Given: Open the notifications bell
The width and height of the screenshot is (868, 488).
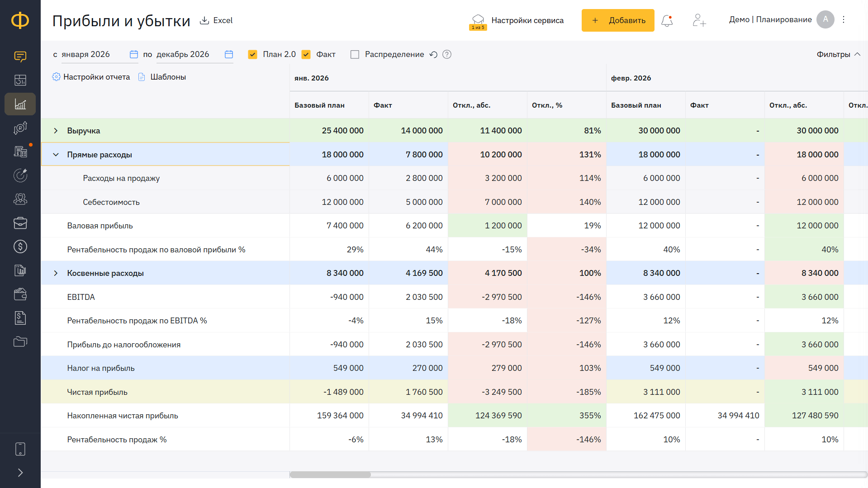Looking at the screenshot, I should [x=667, y=20].
